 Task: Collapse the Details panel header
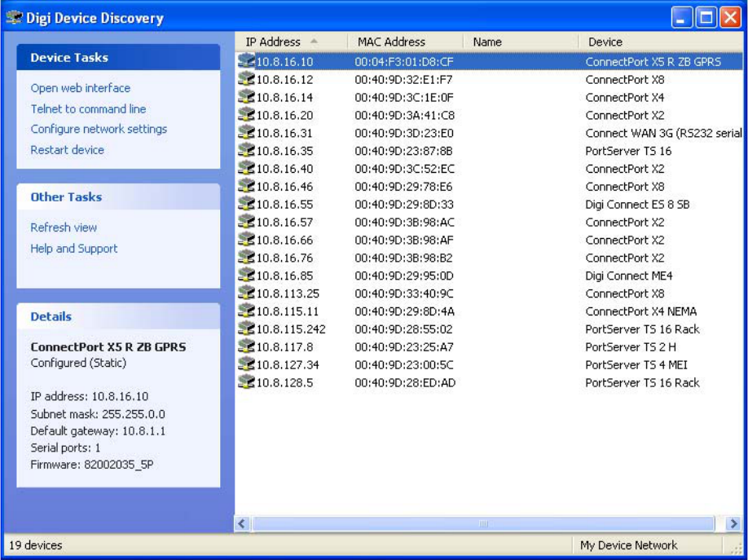coord(118,316)
